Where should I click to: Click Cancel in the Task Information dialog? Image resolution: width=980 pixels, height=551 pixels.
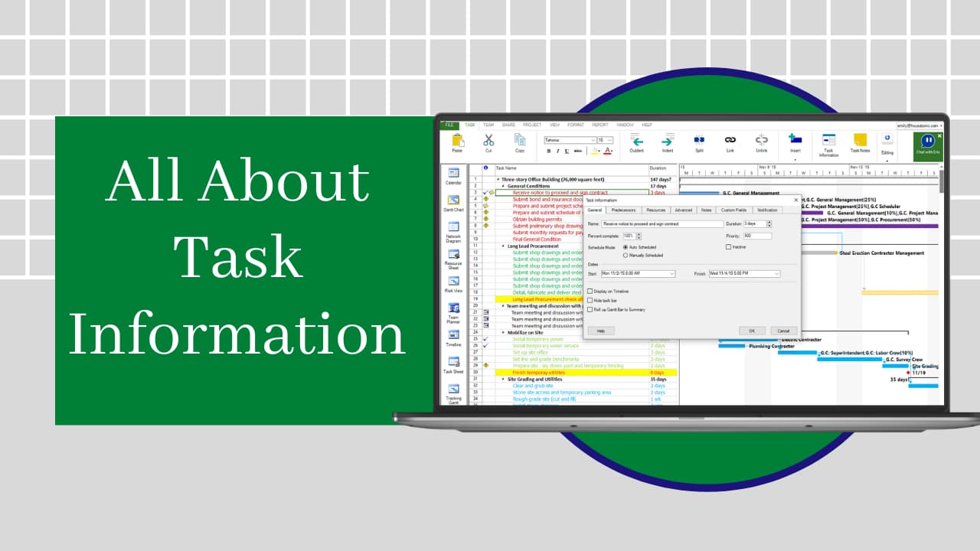(782, 331)
